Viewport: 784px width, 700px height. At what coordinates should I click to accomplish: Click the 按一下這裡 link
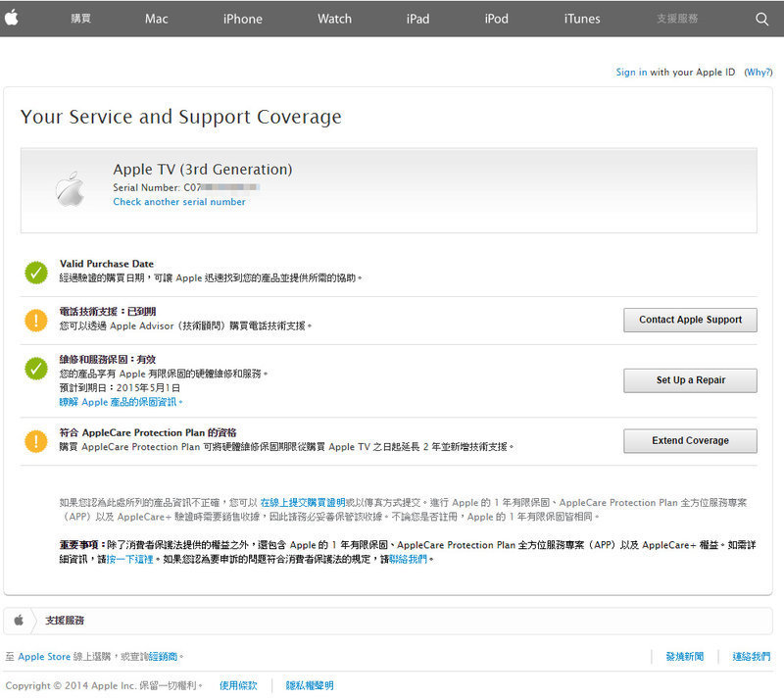click(x=130, y=559)
